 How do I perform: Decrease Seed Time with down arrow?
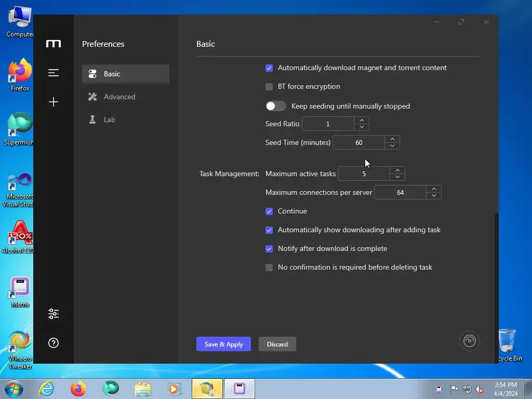(x=392, y=145)
